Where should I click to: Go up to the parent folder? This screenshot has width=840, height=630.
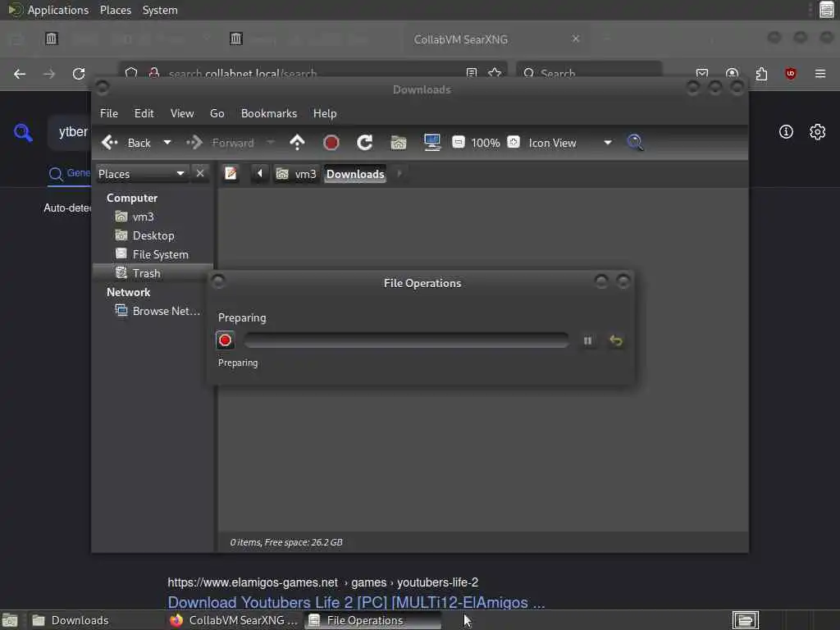click(297, 143)
